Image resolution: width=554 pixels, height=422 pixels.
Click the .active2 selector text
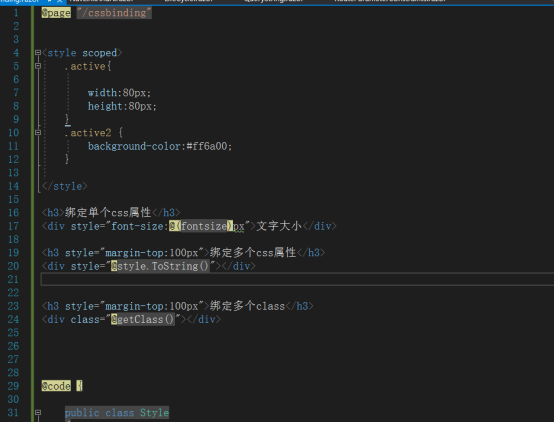point(88,133)
